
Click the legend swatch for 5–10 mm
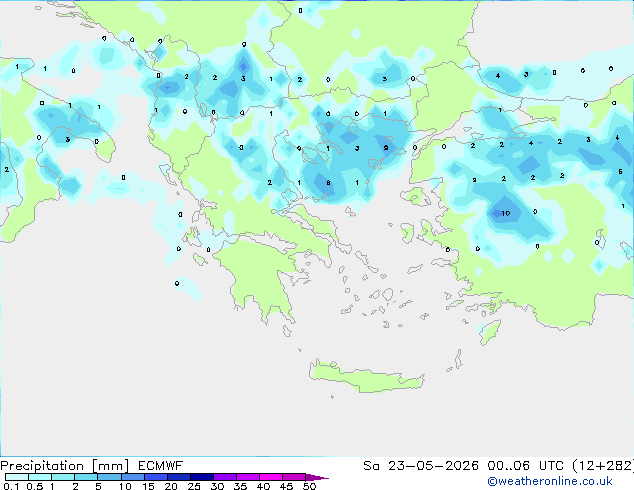(110, 477)
